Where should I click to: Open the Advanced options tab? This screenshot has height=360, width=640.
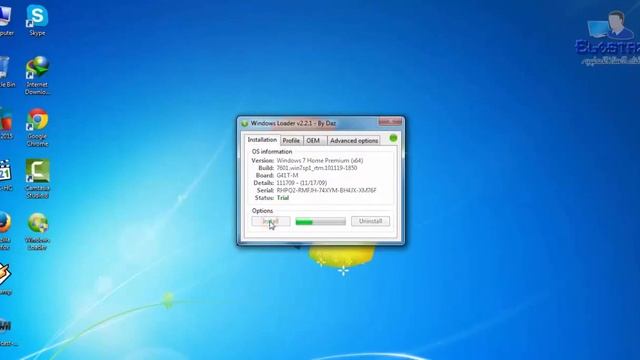pyautogui.click(x=354, y=140)
